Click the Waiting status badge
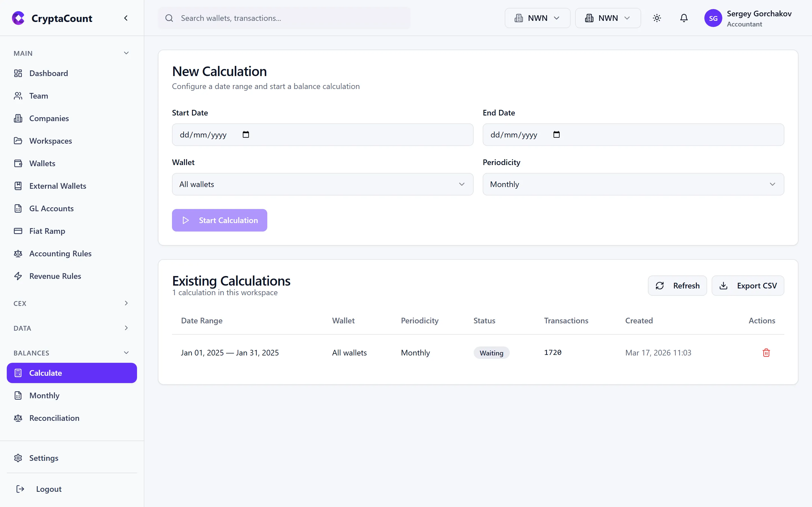 (x=491, y=352)
